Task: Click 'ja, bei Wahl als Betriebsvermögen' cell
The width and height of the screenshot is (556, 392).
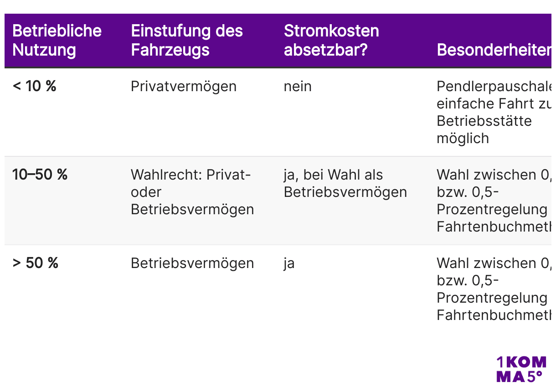Action: 345,183
